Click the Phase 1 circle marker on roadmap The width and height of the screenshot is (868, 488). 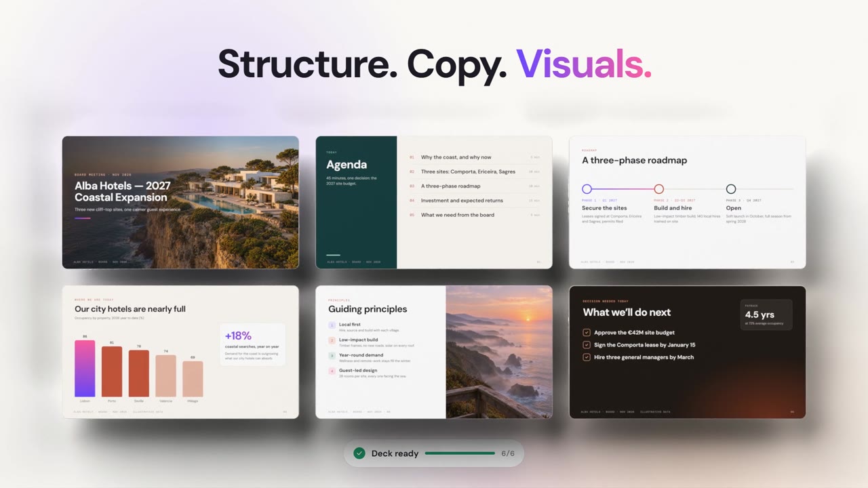tap(587, 189)
